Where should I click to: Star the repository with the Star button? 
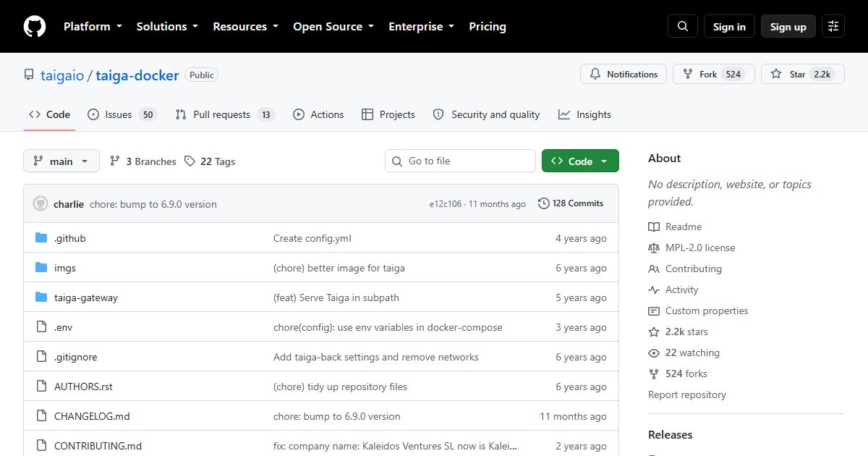point(803,74)
